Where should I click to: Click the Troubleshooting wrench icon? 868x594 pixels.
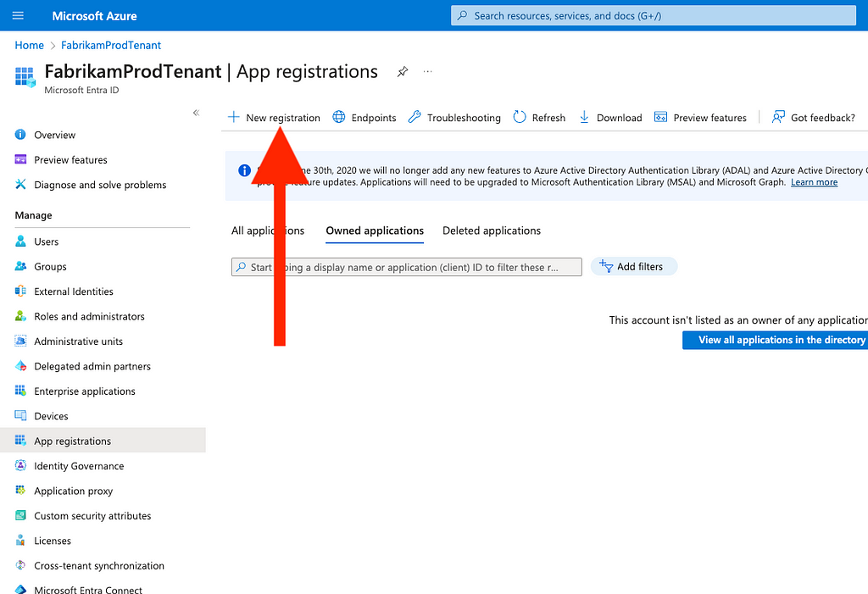(415, 117)
